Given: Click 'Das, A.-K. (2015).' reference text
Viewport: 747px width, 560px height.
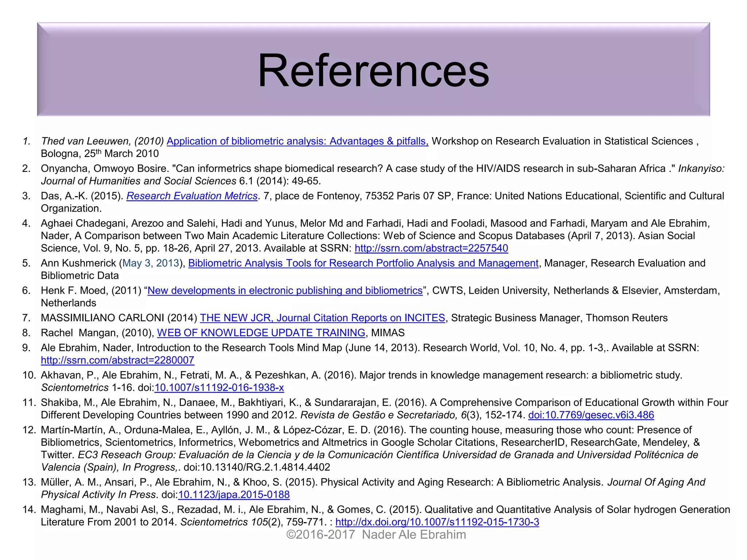Looking at the screenshot, I should pyautogui.click(x=82, y=196).
